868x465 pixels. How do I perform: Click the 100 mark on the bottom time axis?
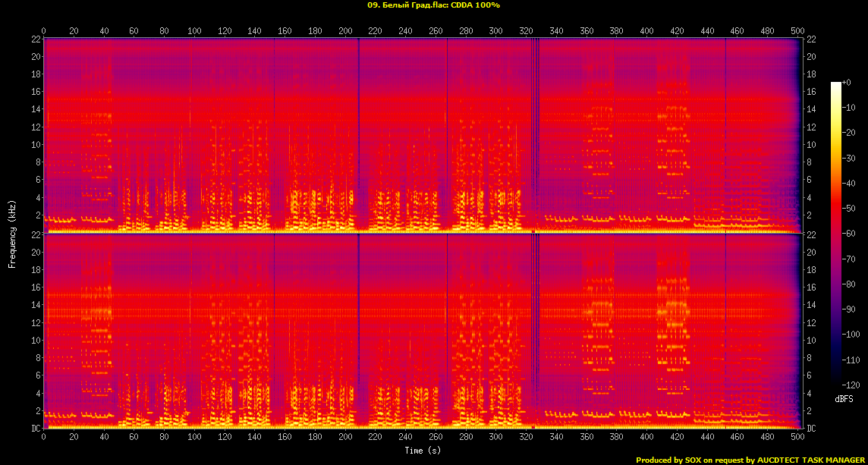[194, 437]
